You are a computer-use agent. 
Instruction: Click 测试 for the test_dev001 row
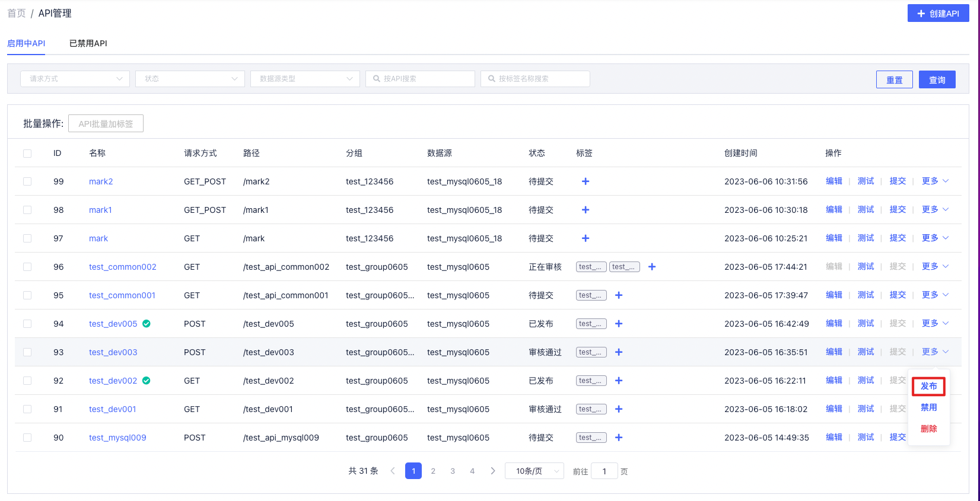coord(866,409)
